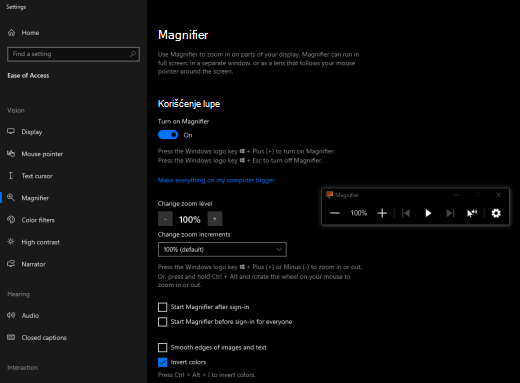Open Make everything on my computer bigger link
The height and width of the screenshot is (383, 520).
coord(216,180)
